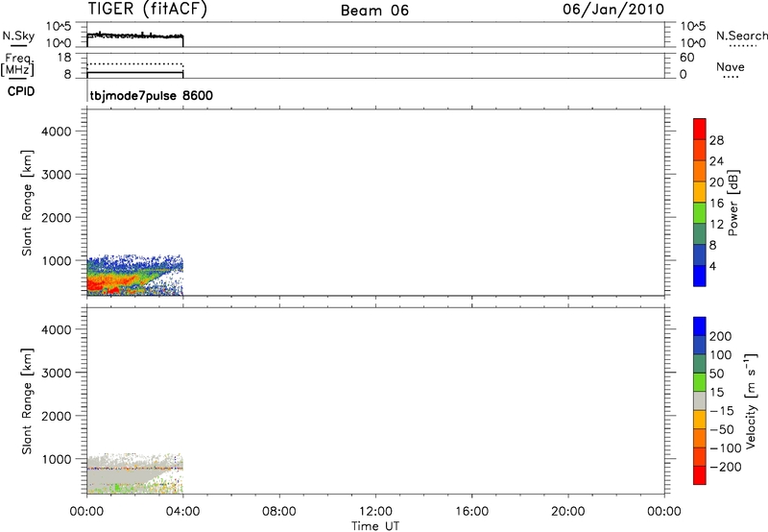Click the red -200 velocity color band
The image size is (768, 532).
(700, 475)
